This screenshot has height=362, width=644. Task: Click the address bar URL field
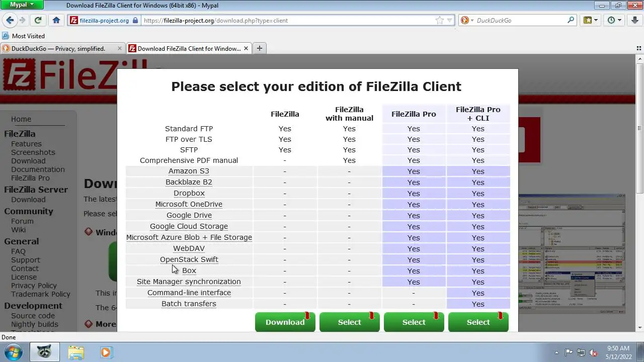(x=287, y=21)
